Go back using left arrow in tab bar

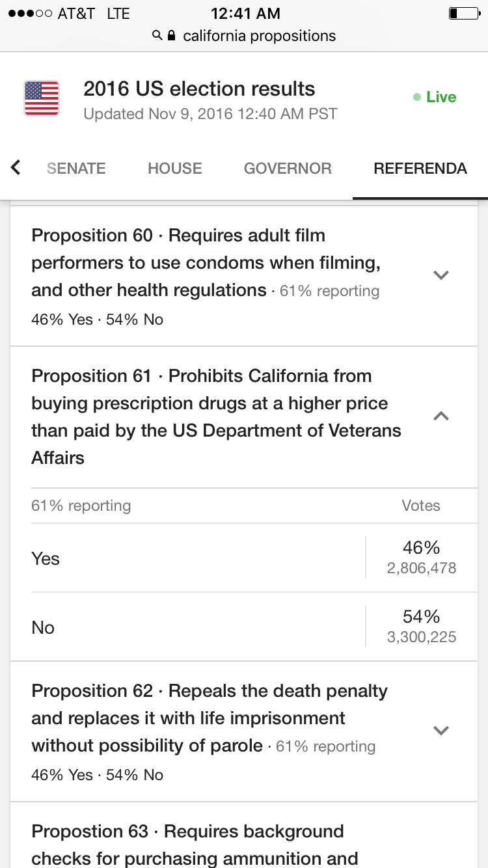point(16,168)
